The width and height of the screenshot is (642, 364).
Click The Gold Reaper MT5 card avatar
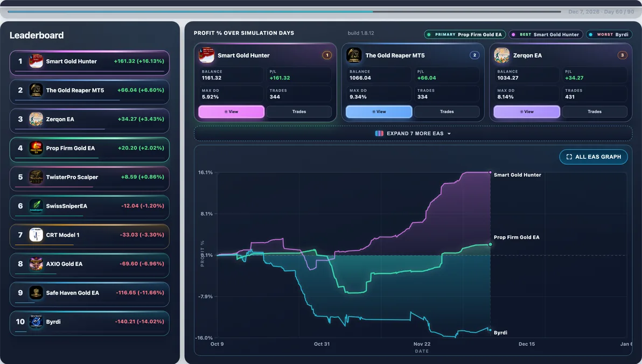(x=354, y=55)
